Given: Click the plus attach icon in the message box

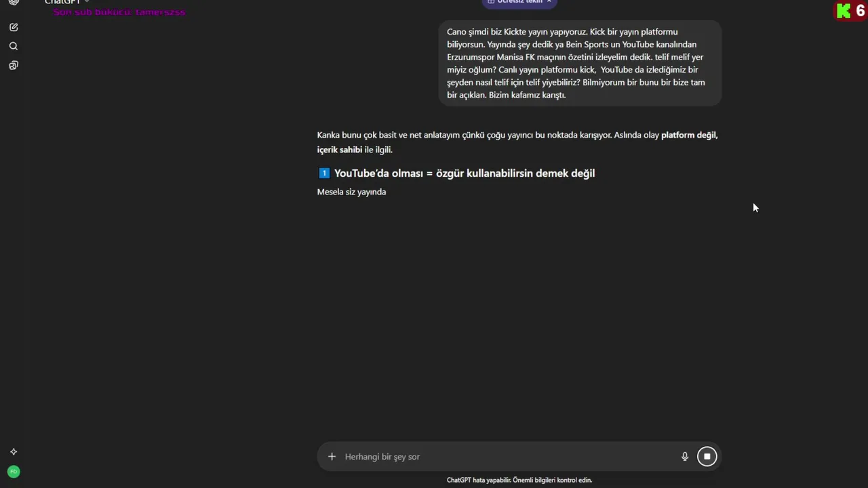Looking at the screenshot, I should click(332, 456).
